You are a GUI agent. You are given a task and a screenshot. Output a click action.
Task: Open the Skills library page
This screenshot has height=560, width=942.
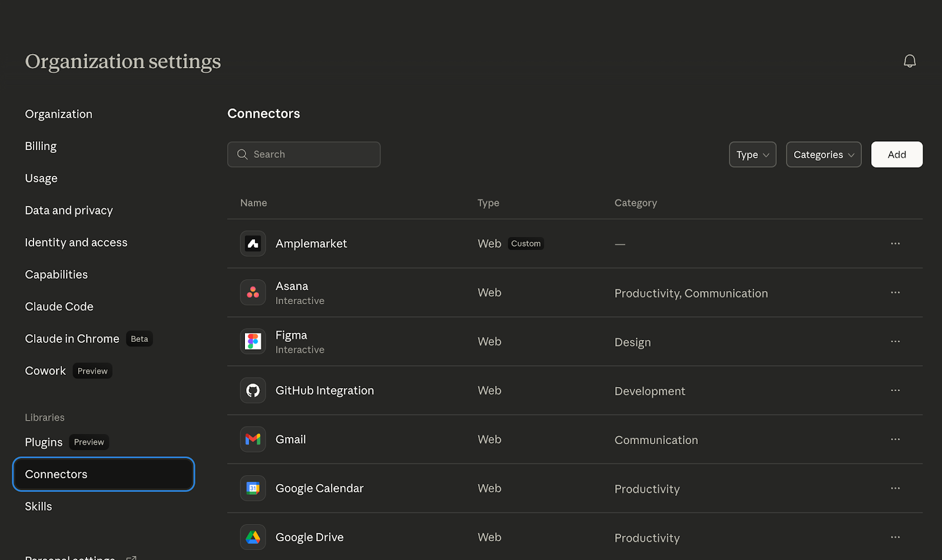tap(38, 506)
